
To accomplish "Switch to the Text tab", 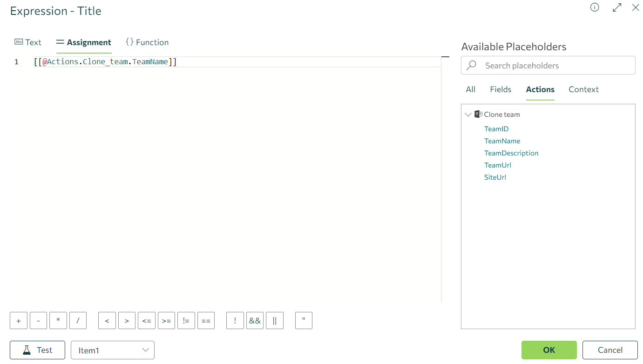I will (28, 42).
